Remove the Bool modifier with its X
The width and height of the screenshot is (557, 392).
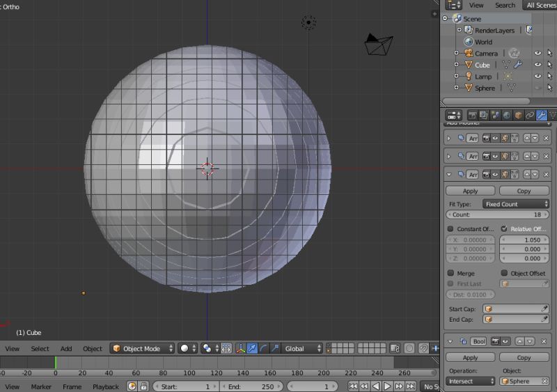[x=544, y=342]
